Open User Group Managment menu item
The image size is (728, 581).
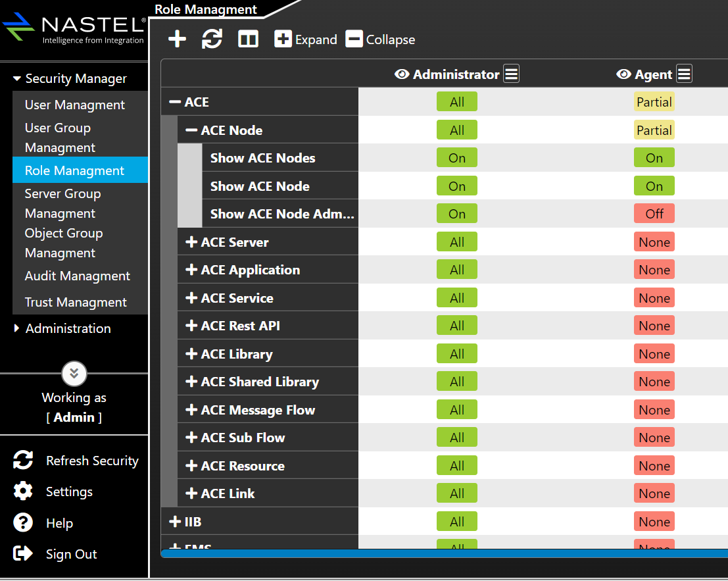[x=80, y=138]
